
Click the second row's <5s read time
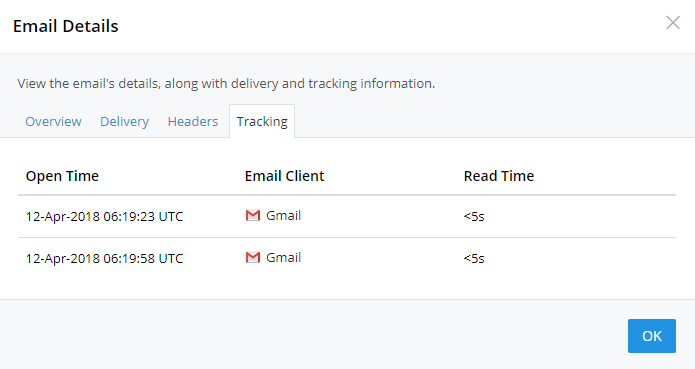click(474, 258)
